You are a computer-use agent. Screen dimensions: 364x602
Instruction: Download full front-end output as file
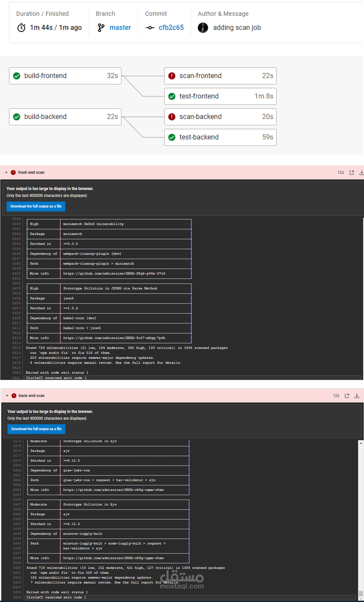coord(36,206)
